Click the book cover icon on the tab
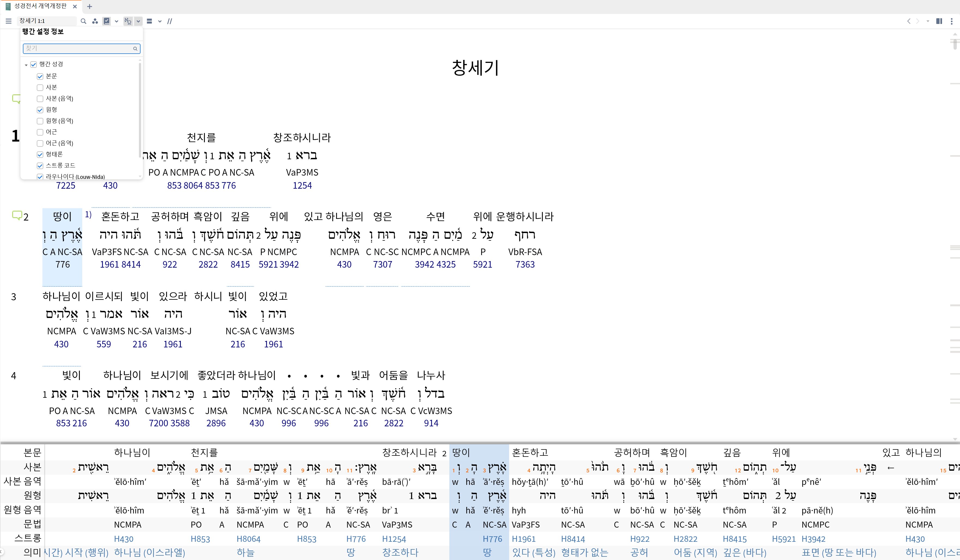The image size is (960, 560). pyautogui.click(x=8, y=7)
